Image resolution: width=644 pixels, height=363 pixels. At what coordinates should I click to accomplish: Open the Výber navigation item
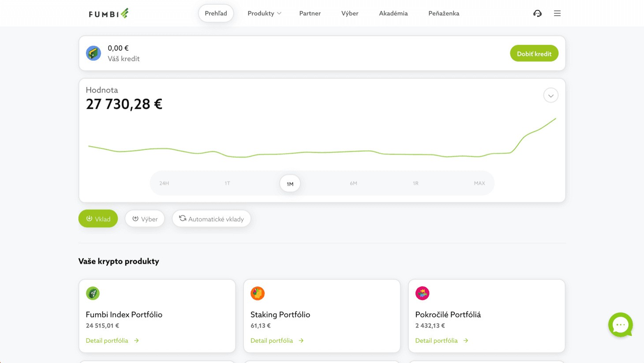[x=350, y=13]
